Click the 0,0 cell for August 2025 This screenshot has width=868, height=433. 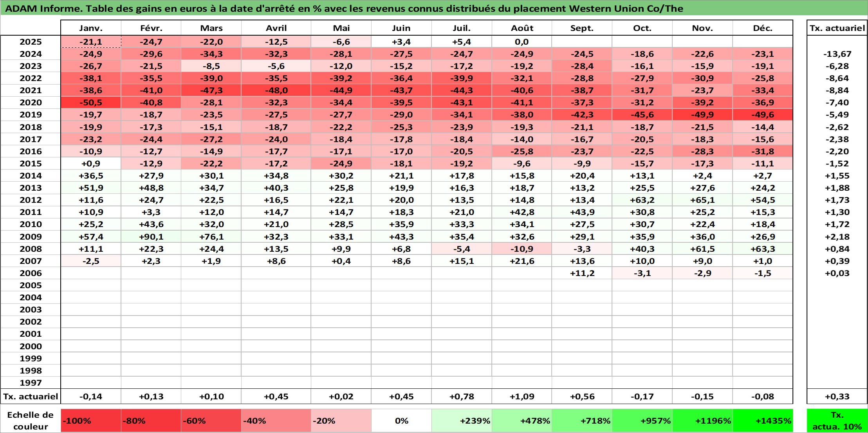522,42
